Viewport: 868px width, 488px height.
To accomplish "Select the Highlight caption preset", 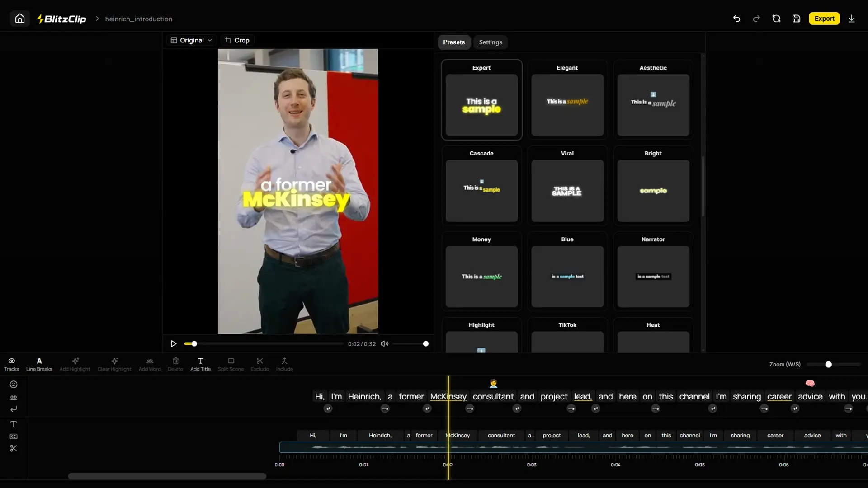I will [481, 336].
